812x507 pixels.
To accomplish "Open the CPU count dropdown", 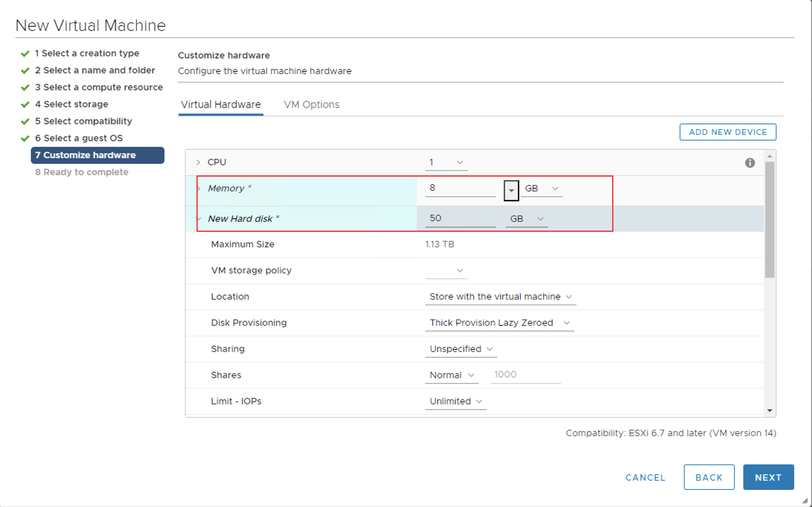I will pos(446,162).
